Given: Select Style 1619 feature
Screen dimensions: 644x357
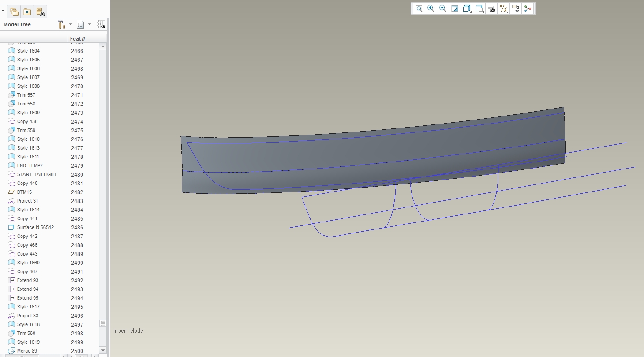Looking at the screenshot, I should (x=28, y=342).
